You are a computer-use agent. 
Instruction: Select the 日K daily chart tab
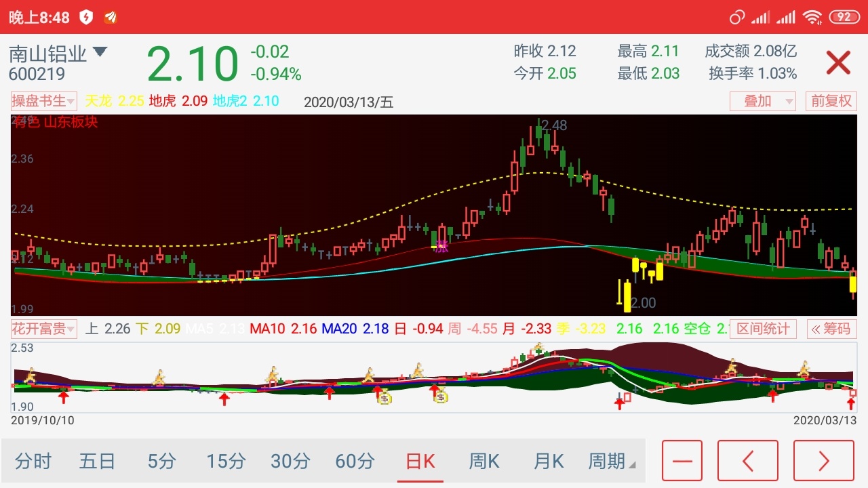point(420,462)
